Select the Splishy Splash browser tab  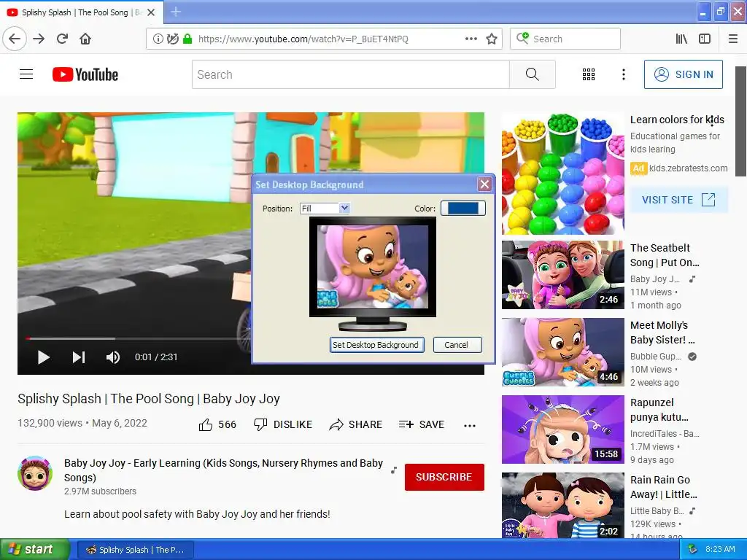tap(82, 12)
